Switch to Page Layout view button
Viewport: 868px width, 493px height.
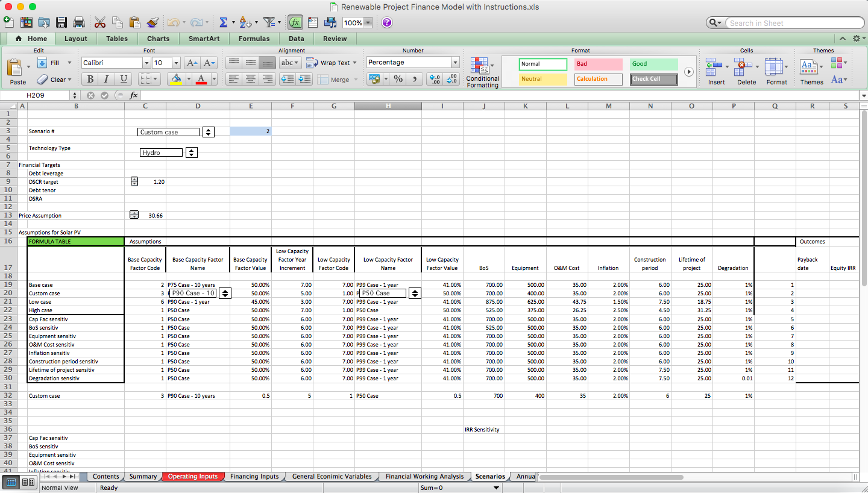click(28, 482)
